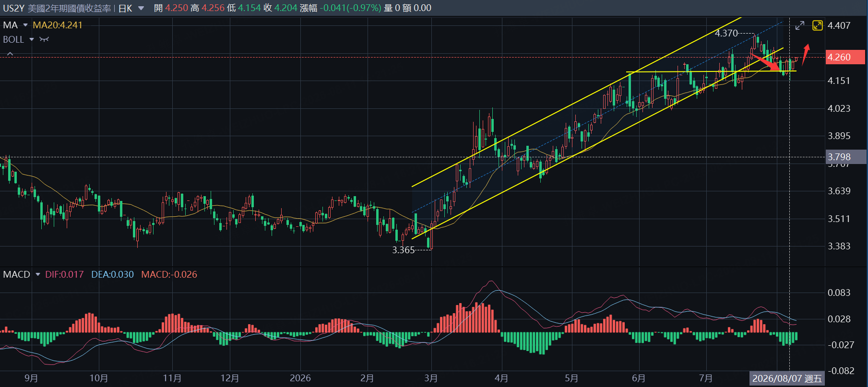Click the MACD:-0.026 histogram reading
The image size is (868, 387).
click(169, 274)
